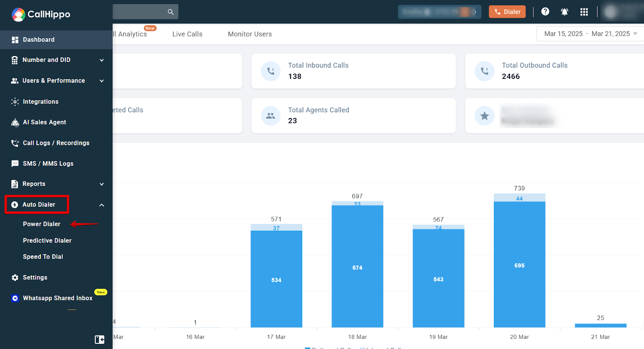Expand the Users & Performance chevron

pos(102,81)
